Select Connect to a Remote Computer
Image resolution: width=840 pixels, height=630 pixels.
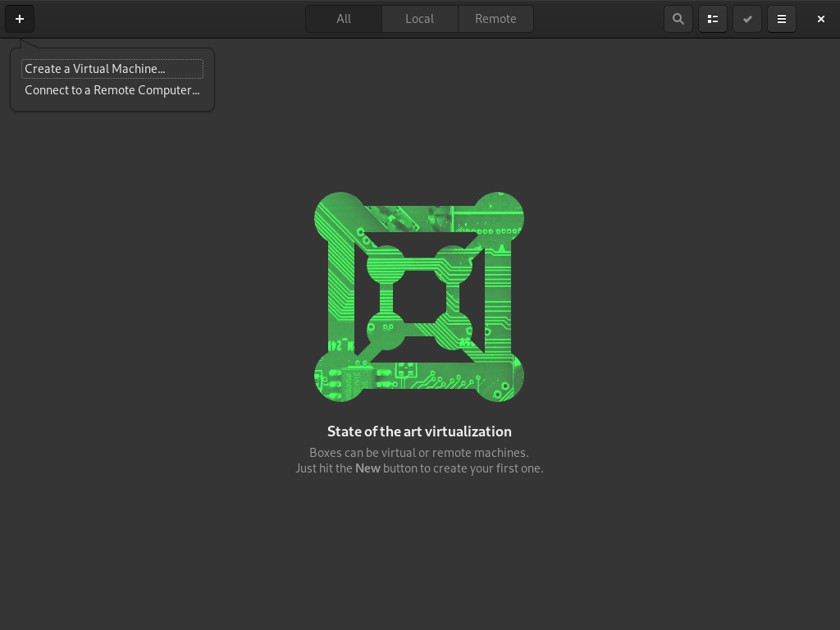pos(112,90)
